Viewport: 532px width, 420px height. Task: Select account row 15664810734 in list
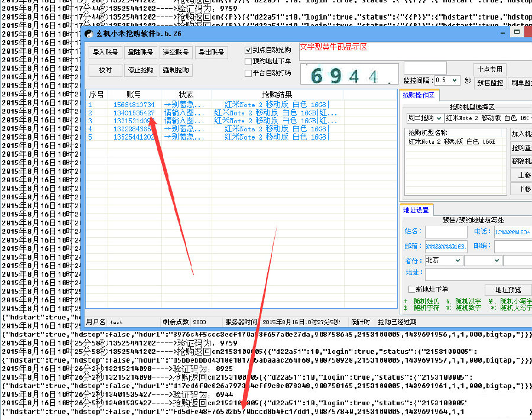134,105
